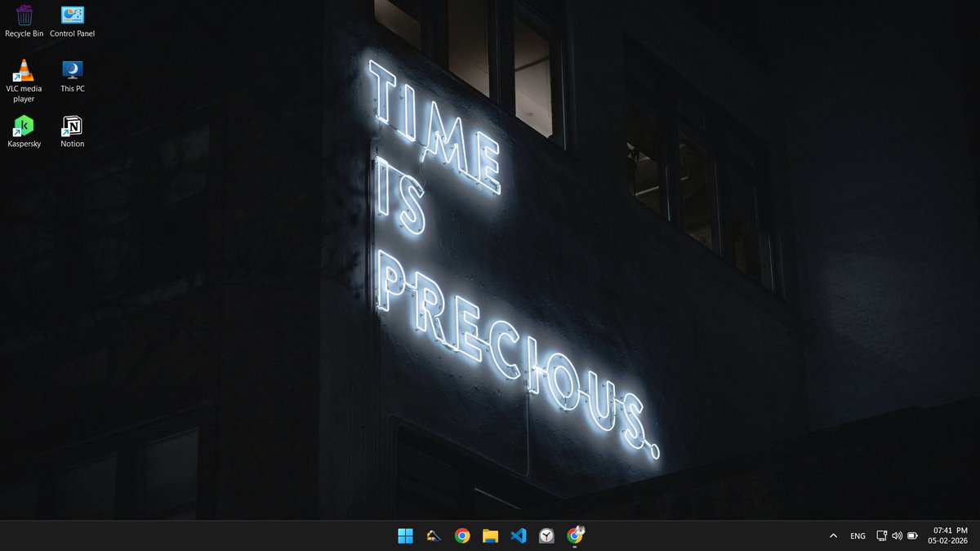Select the Recycle Bin desktop icon
The width and height of the screenshot is (980, 551).
[x=24, y=20]
